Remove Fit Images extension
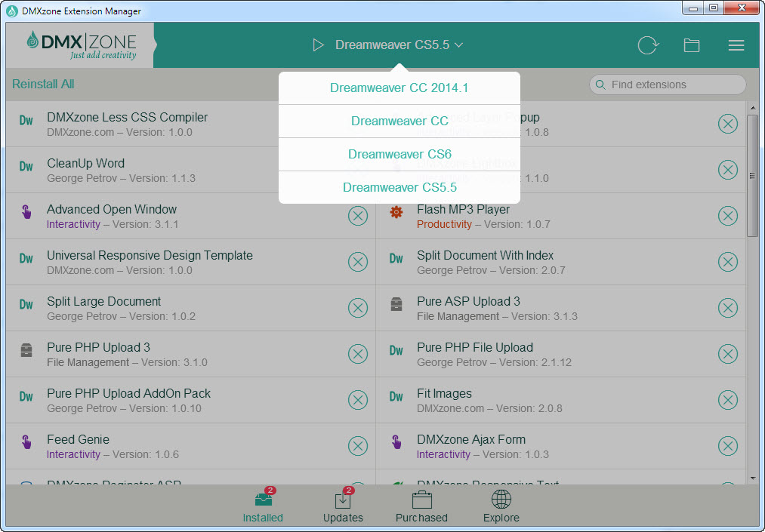The image size is (765, 532). point(727,400)
